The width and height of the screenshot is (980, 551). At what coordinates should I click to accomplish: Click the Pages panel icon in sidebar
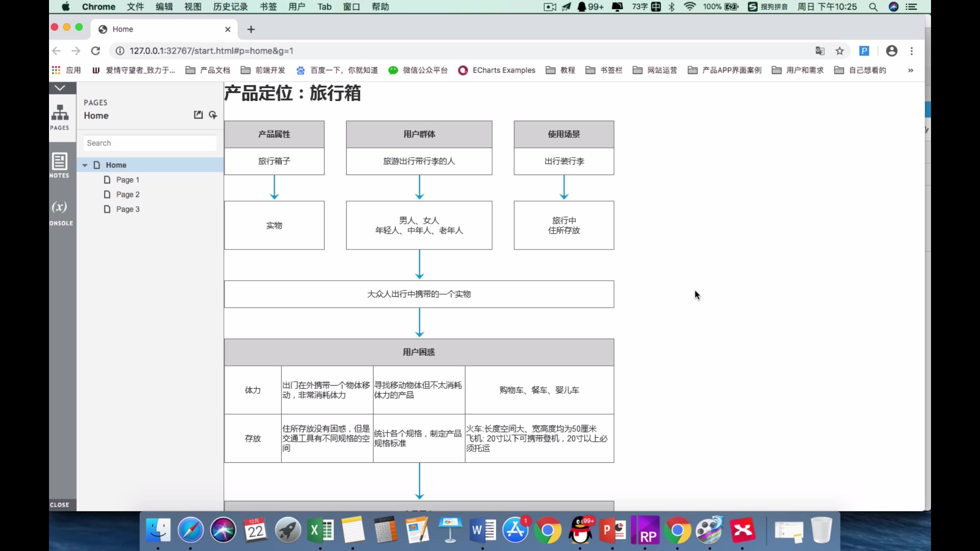[x=59, y=115]
